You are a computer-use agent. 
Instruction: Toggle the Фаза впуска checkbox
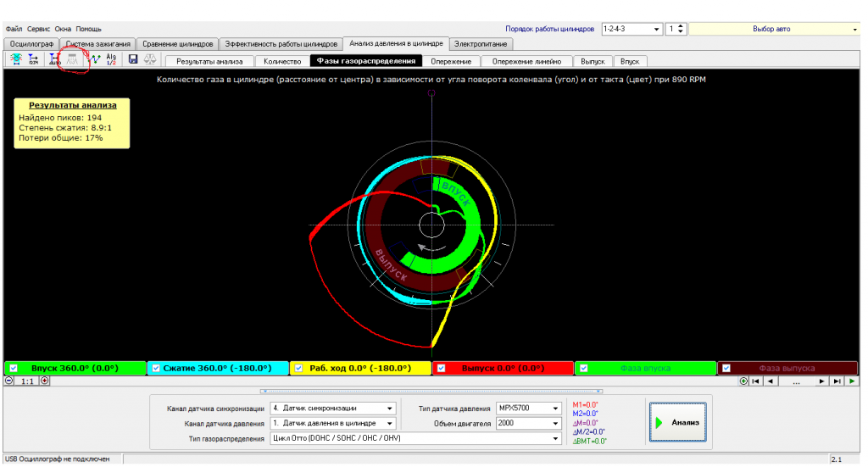584,369
